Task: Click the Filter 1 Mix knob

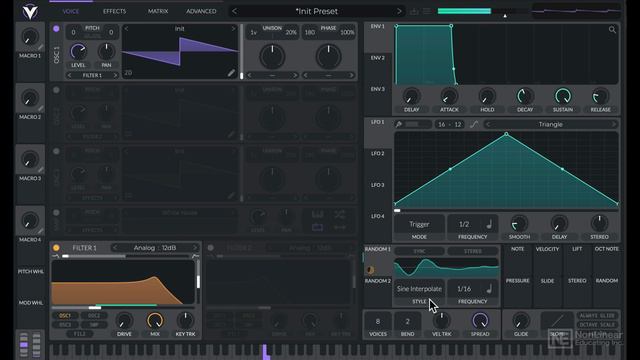Action: (x=155, y=321)
